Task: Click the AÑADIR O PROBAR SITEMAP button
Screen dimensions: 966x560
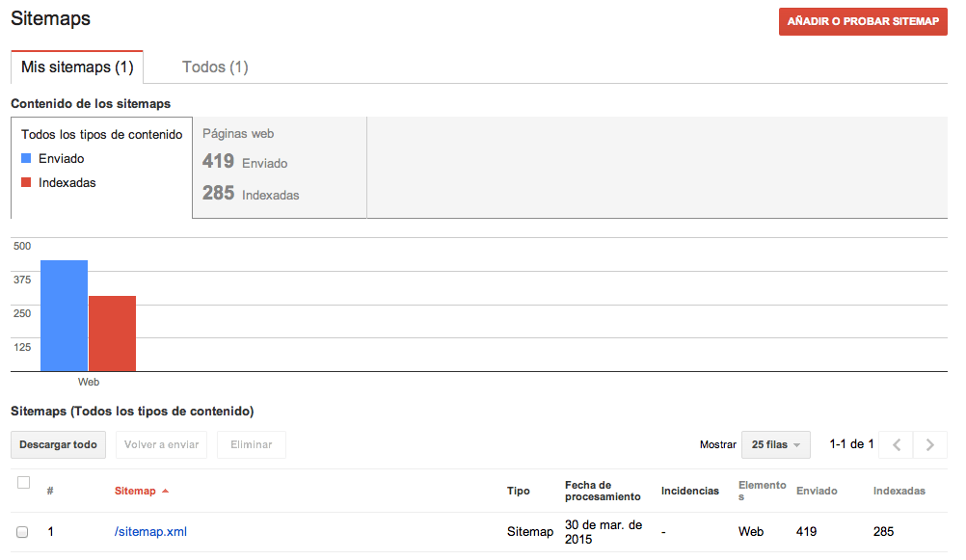Action: tap(862, 21)
